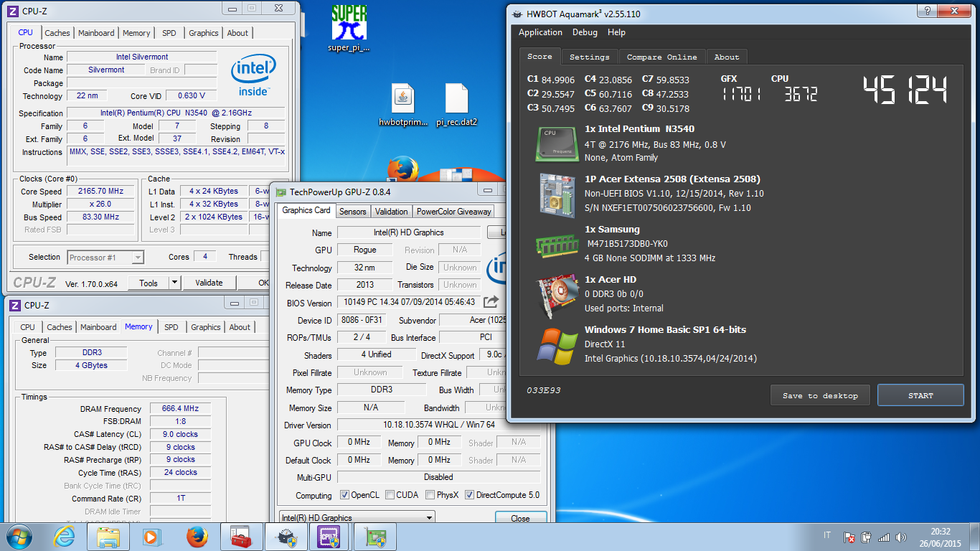980x551 pixels.
Task: Open Graphics tab in CPU-Z memory timings window
Action: click(x=206, y=327)
